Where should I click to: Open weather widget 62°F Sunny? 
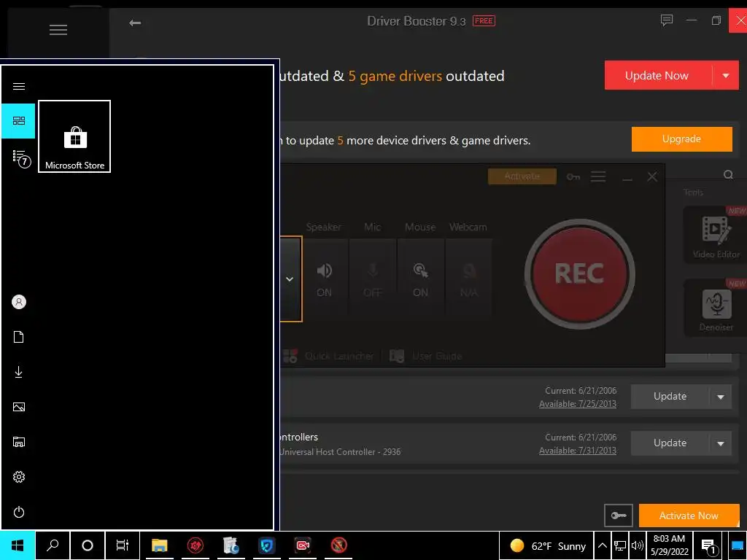point(547,545)
